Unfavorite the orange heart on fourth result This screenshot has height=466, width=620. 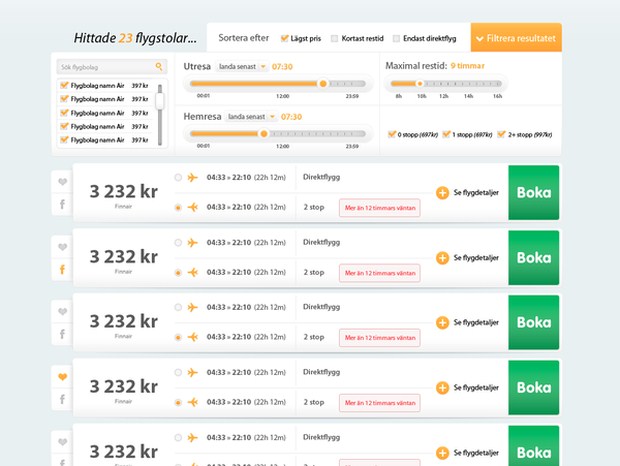click(62, 377)
